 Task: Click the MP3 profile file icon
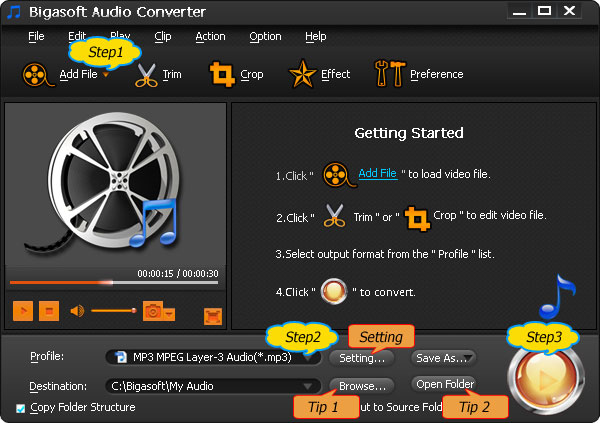pos(121,357)
